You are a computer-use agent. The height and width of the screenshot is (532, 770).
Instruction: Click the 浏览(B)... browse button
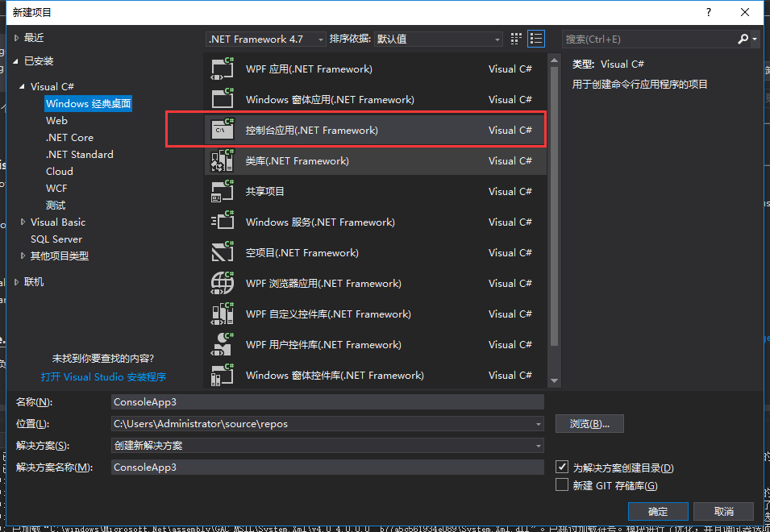[589, 423]
